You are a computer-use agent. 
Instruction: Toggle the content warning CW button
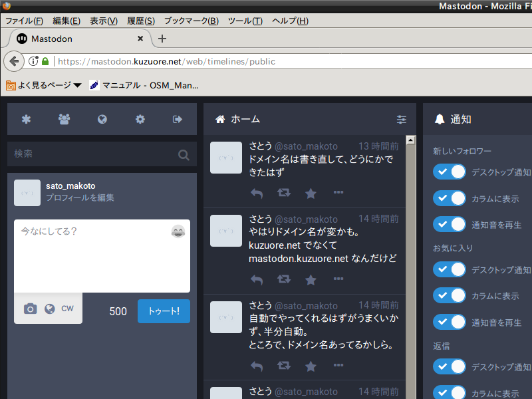click(x=67, y=309)
